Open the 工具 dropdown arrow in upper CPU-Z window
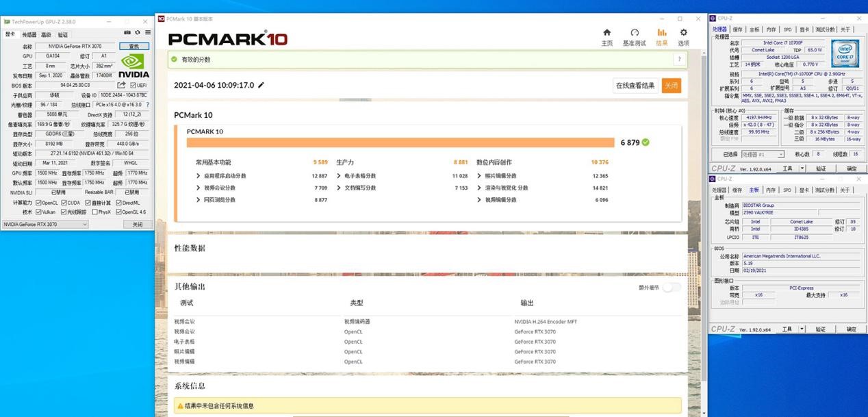The image size is (868, 417). 802,168
